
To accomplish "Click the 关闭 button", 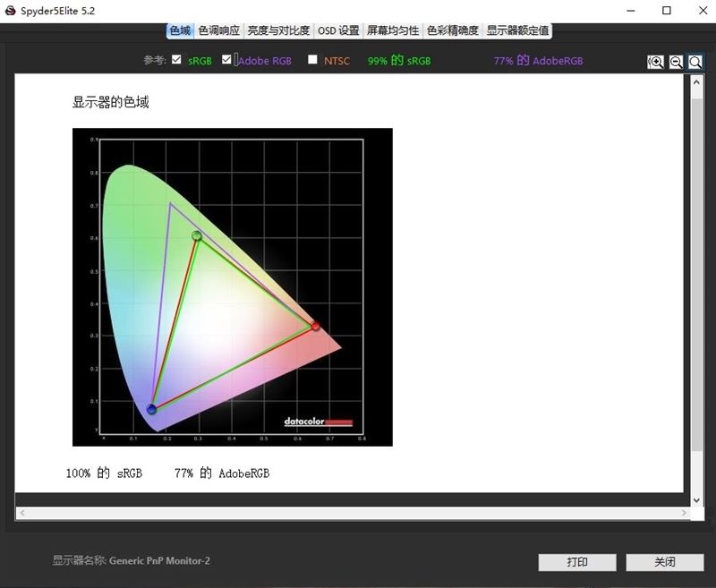I will [x=664, y=562].
